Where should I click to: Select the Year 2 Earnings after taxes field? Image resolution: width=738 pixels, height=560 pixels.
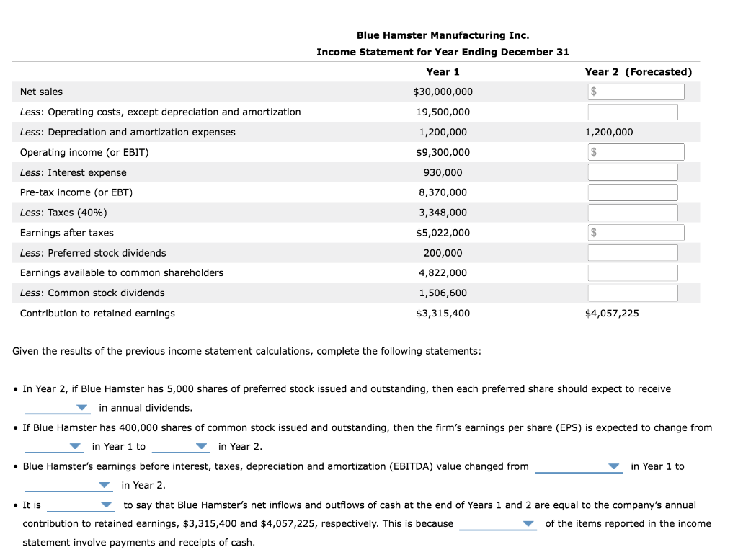(636, 233)
